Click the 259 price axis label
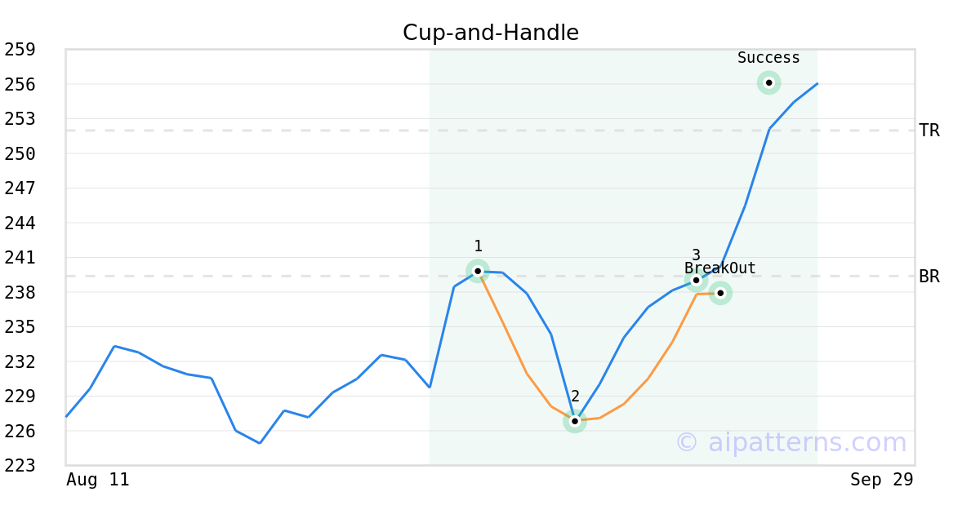The image size is (980, 514). point(20,50)
